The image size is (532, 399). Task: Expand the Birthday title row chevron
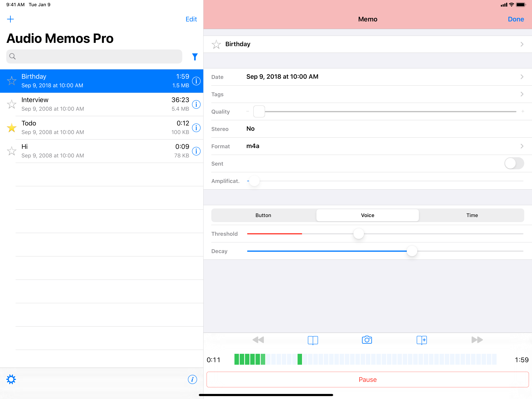522,44
